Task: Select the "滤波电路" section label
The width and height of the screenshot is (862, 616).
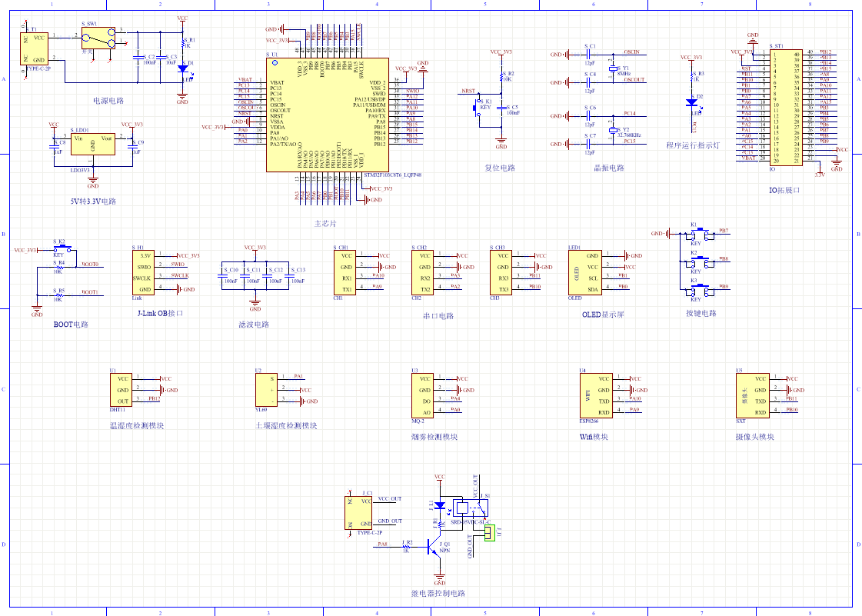Action: [x=254, y=325]
